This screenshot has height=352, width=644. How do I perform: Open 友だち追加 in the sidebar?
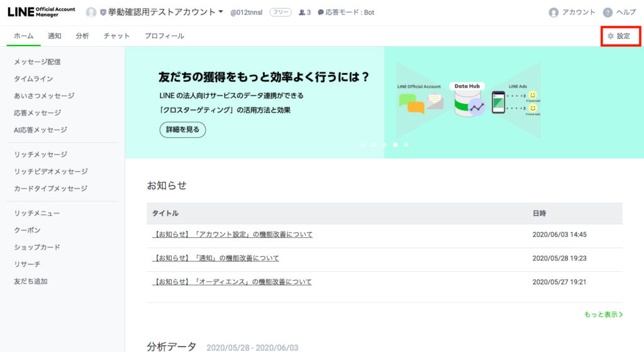click(30, 281)
